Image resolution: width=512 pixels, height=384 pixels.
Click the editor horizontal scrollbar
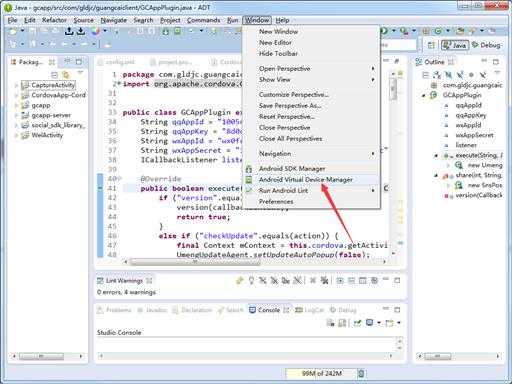tap(195, 262)
